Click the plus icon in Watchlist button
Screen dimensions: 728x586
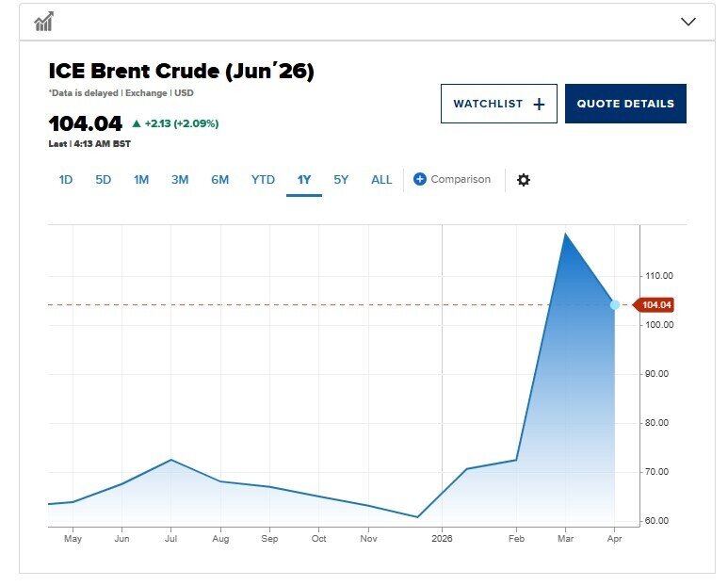539,105
